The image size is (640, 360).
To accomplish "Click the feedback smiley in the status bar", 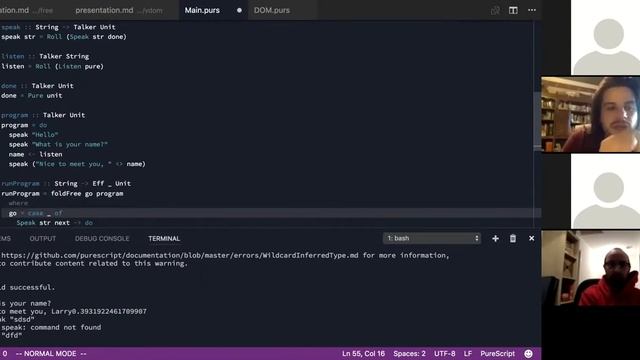I will click(528, 353).
